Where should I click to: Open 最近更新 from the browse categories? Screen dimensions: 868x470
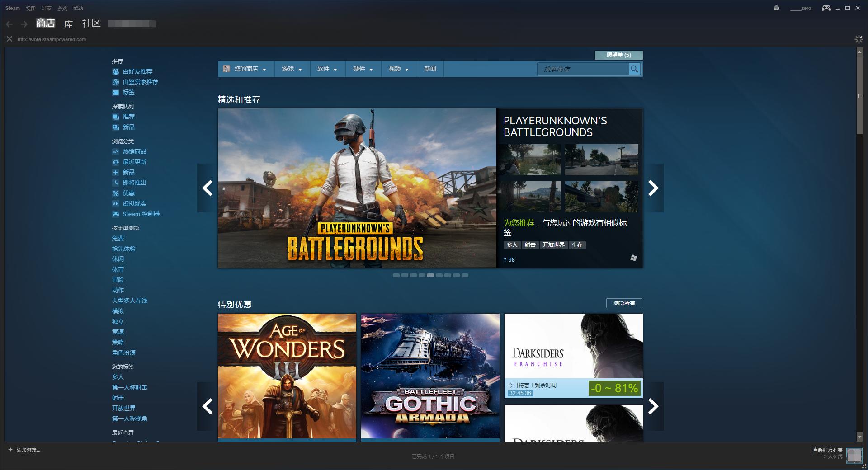pos(134,162)
